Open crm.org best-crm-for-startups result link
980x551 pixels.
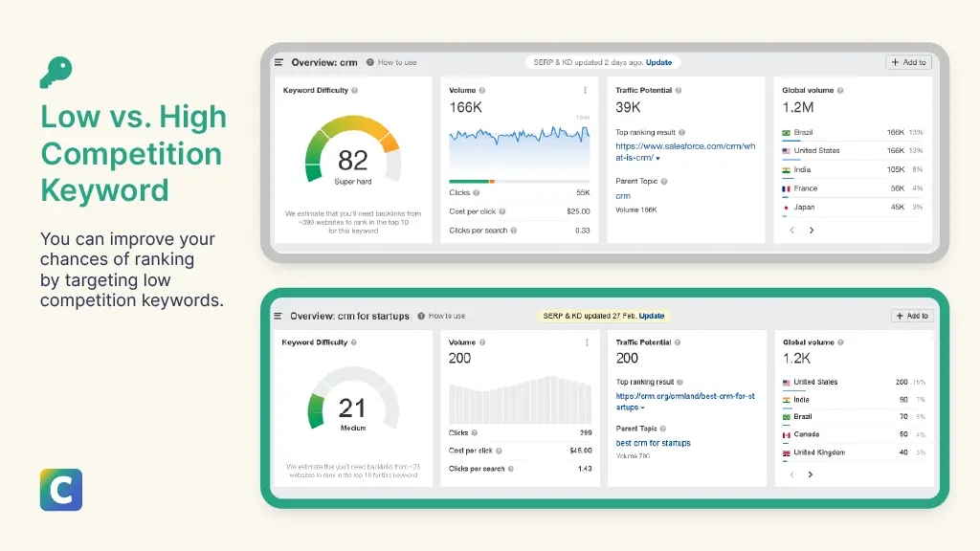pyautogui.click(x=685, y=401)
